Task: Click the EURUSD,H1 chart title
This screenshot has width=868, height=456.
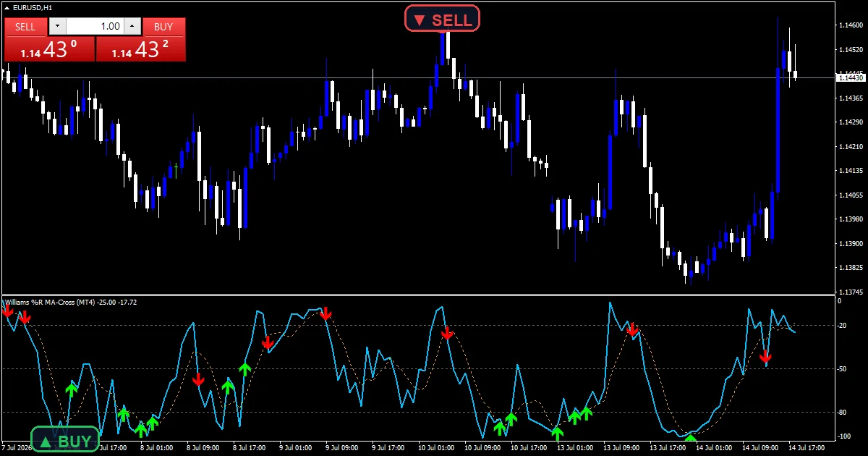Action: pos(32,7)
